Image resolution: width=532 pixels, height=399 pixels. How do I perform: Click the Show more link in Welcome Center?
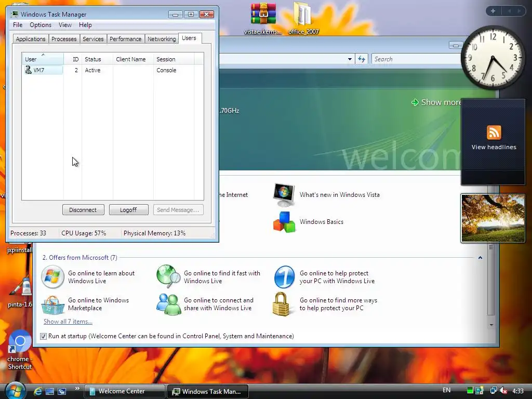pos(436,102)
